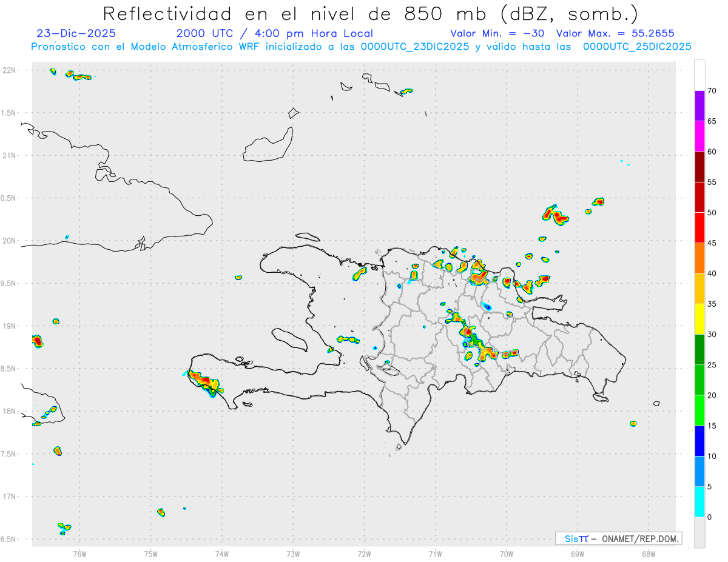Viewport: 728px width, 562px height.
Task: Click the longitude label '68W'
Action: pyautogui.click(x=649, y=554)
